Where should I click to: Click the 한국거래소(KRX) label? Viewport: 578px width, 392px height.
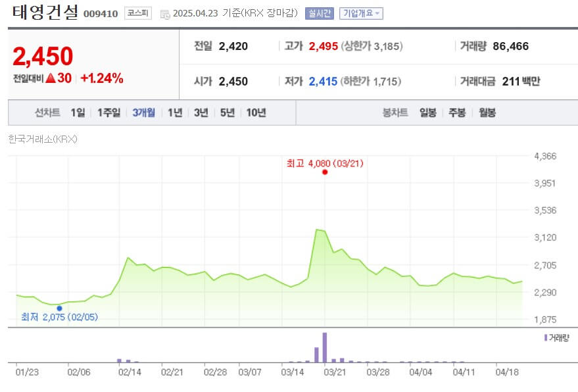click(x=43, y=139)
